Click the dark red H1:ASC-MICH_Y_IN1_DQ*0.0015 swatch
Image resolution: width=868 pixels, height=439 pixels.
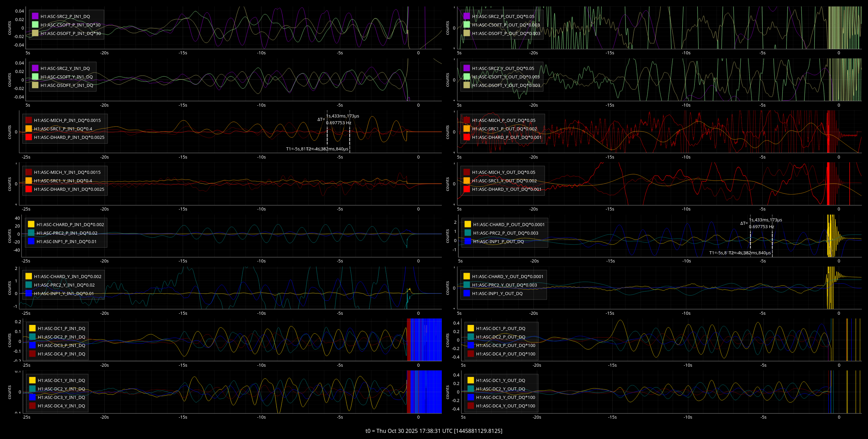click(29, 172)
